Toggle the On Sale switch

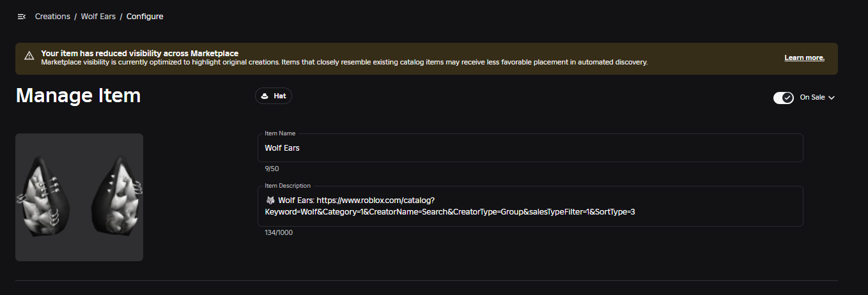[783, 98]
